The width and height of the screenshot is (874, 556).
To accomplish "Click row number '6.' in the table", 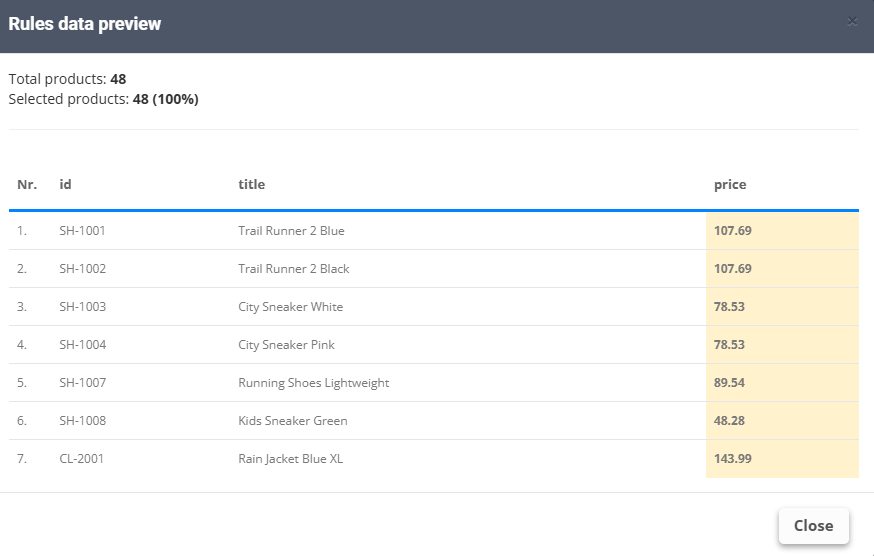I will [x=22, y=420].
